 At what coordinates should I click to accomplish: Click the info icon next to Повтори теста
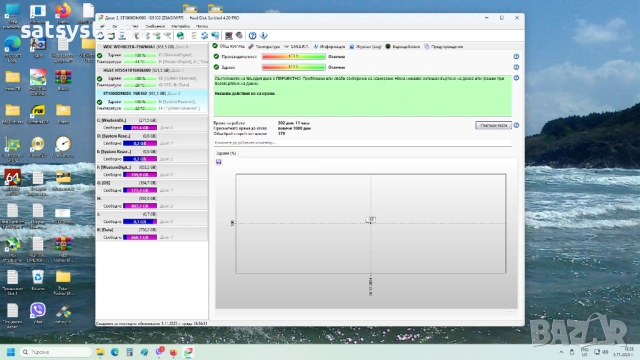click(x=516, y=125)
